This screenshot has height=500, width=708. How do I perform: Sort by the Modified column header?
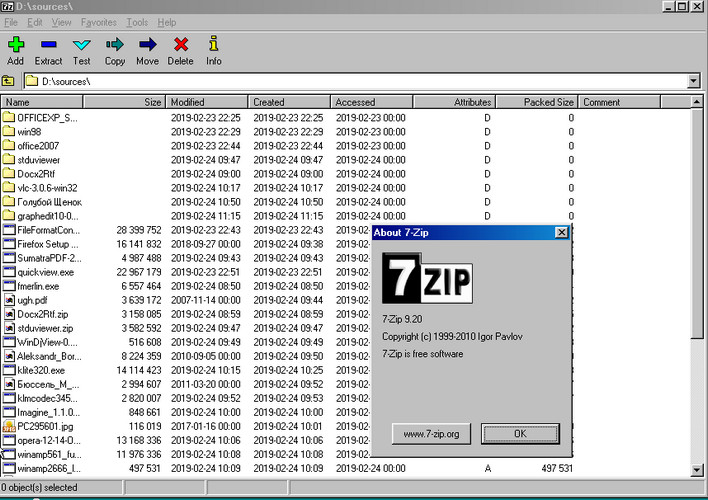click(x=207, y=102)
